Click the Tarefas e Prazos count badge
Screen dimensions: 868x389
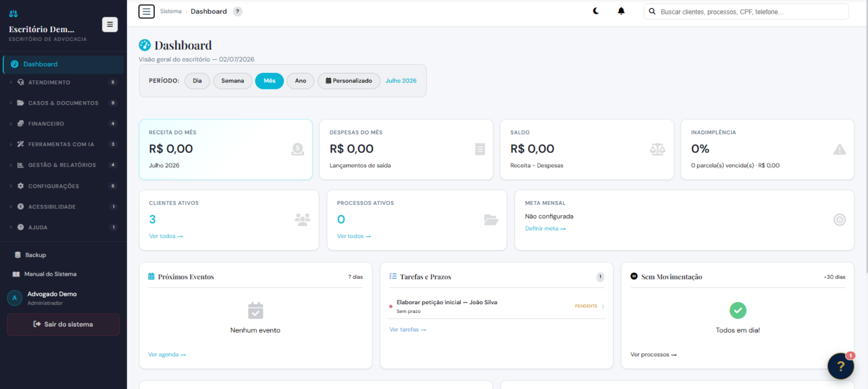(600, 277)
